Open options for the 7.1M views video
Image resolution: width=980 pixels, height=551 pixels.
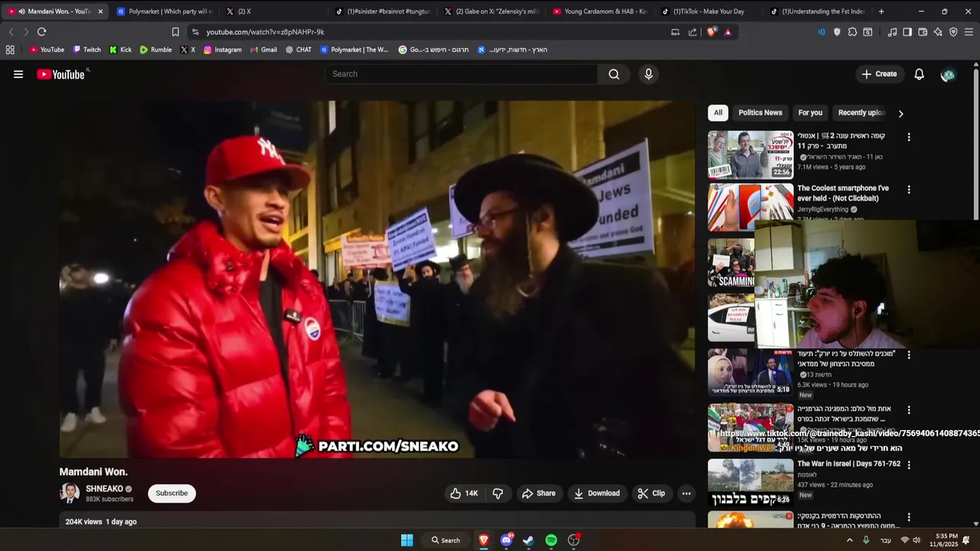pyautogui.click(x=909, y=137)
